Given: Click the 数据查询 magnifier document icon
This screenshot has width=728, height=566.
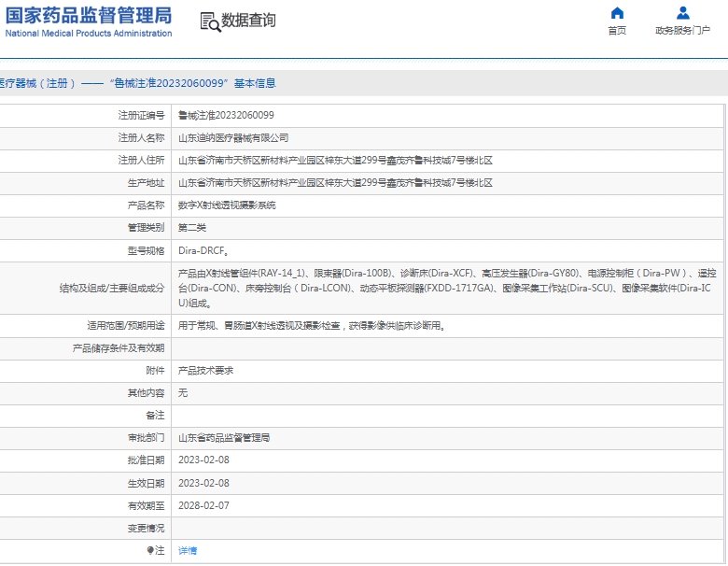Looking at the screenshot, I should pos(210,21).
